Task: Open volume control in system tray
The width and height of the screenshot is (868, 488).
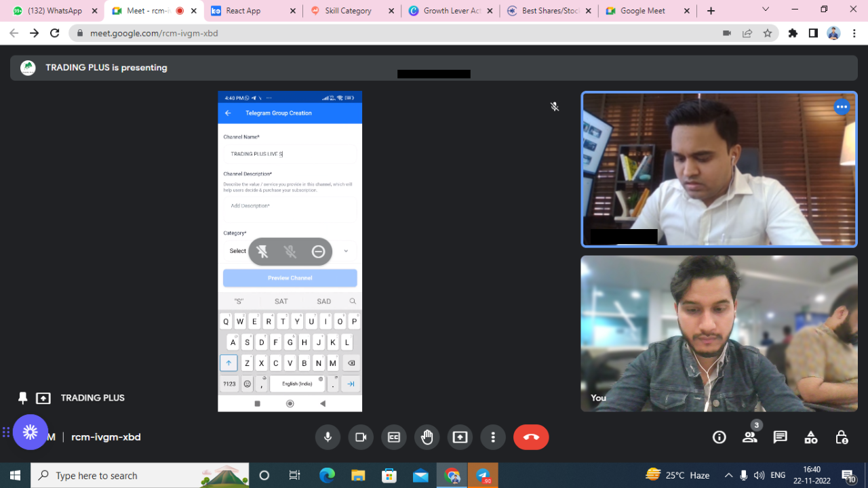Action: point(759,475)
